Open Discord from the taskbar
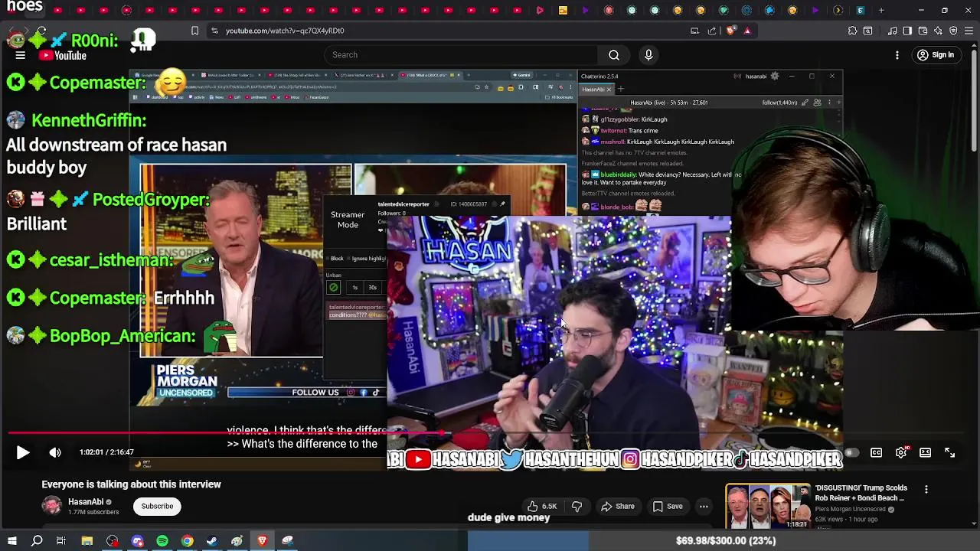The height and width of the screenshot is (551, 980). click(x=137, y=541)
